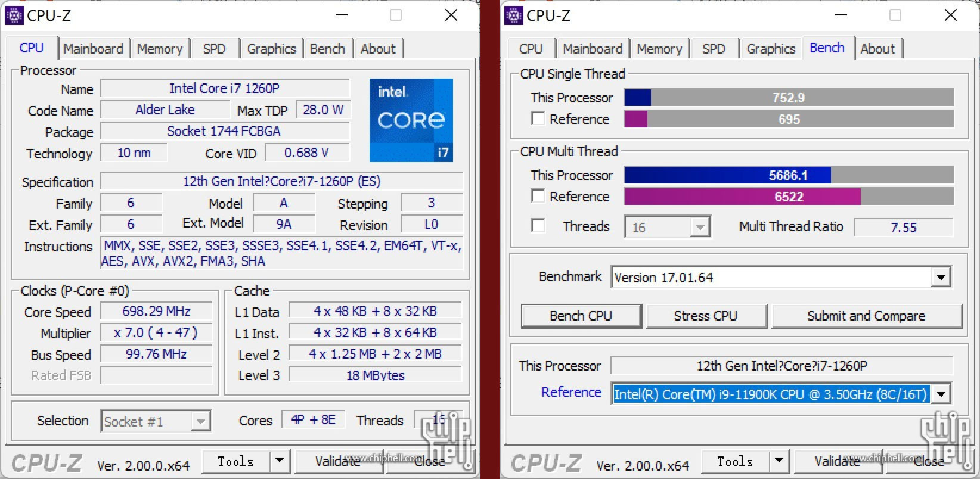Start benchmark with Bench CPU
The image size is (980, 479).
581,316
